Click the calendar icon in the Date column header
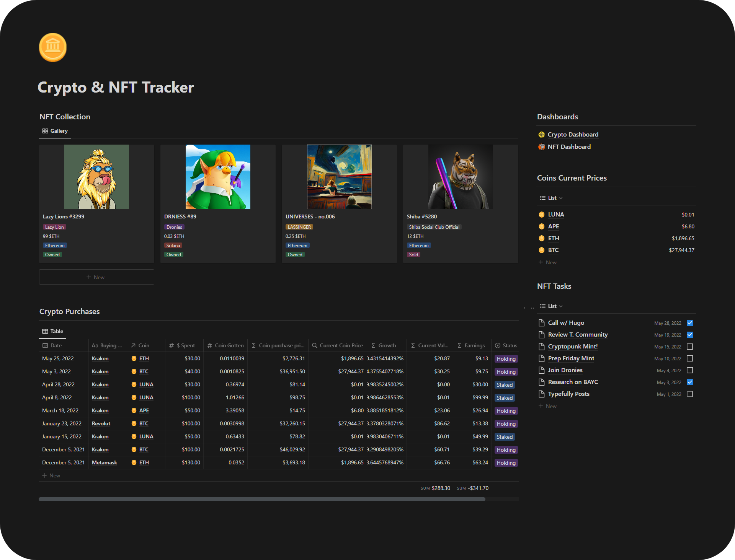The width and height of the screenshot is (735, 560). (45, 345)
